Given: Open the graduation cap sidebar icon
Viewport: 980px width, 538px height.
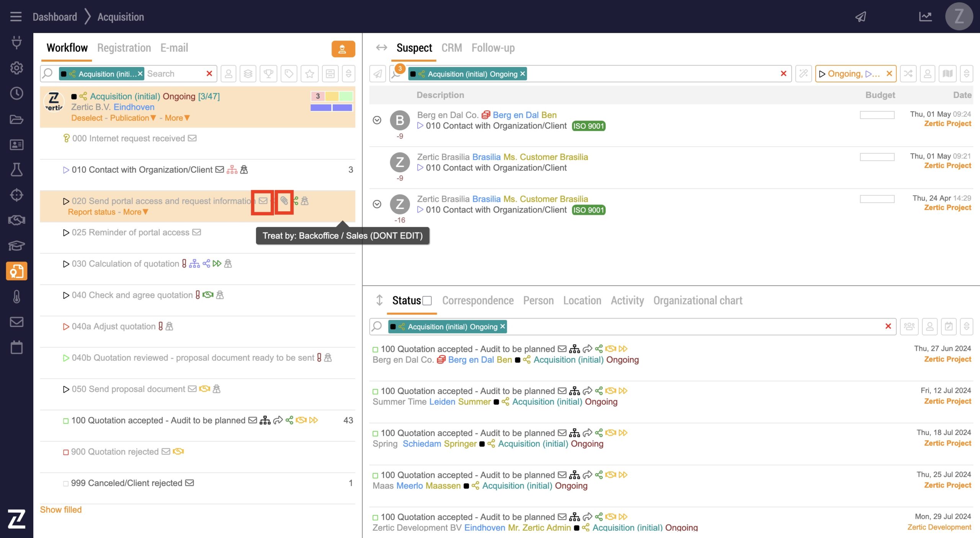Looking at the screenshot, I should (16, 245).
